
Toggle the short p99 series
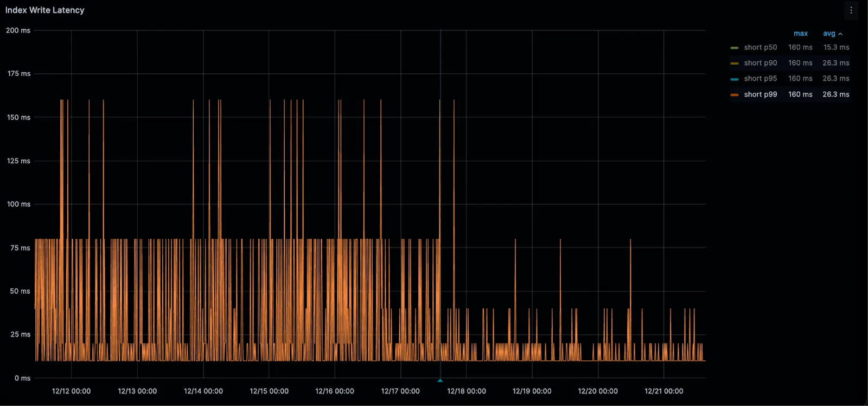[x=760, y=94]
